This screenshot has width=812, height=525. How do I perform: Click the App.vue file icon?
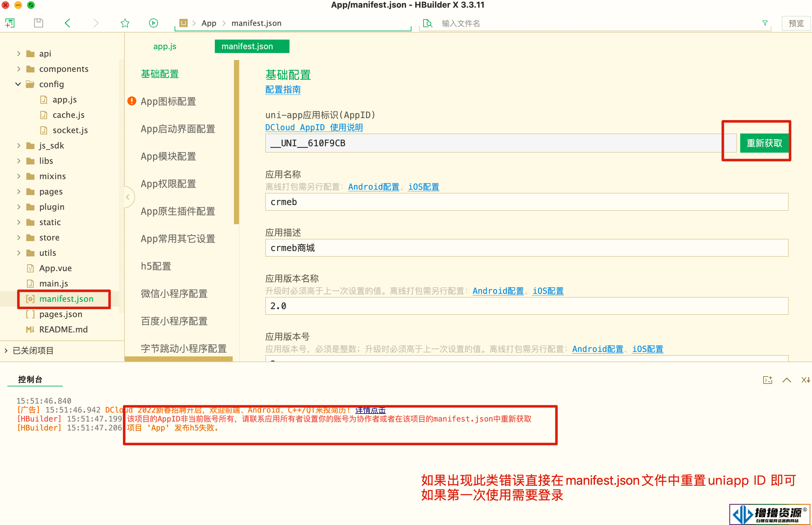point(30,268)
